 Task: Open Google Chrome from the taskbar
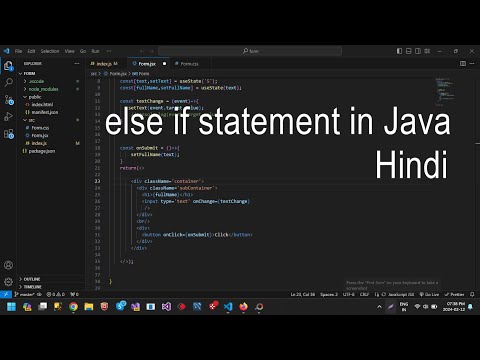coord(73,307)
